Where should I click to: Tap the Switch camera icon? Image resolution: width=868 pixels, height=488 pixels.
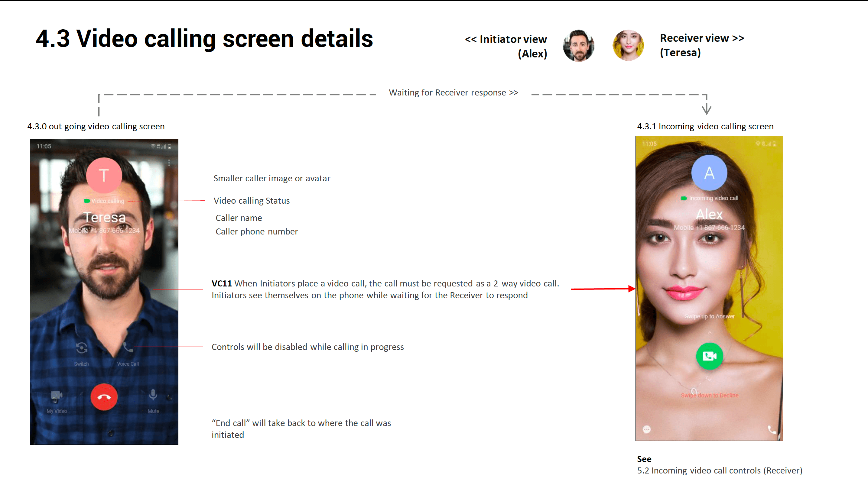pos(82,348)
